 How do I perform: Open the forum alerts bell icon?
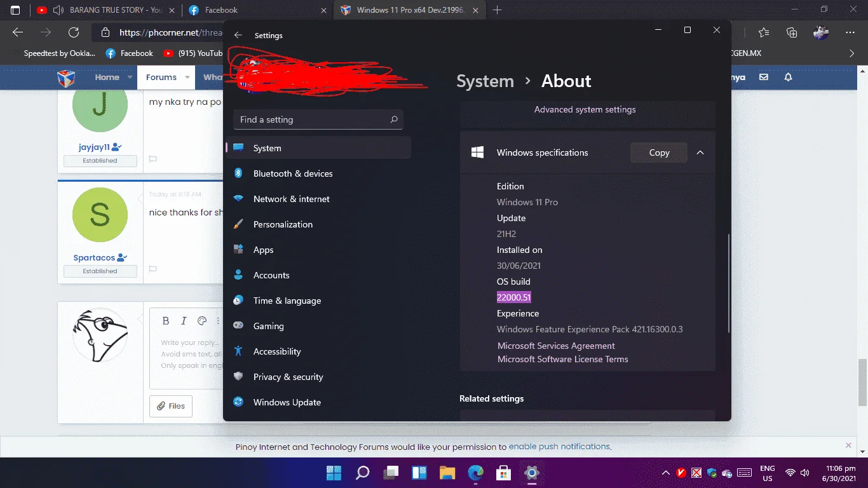(789, 77)
